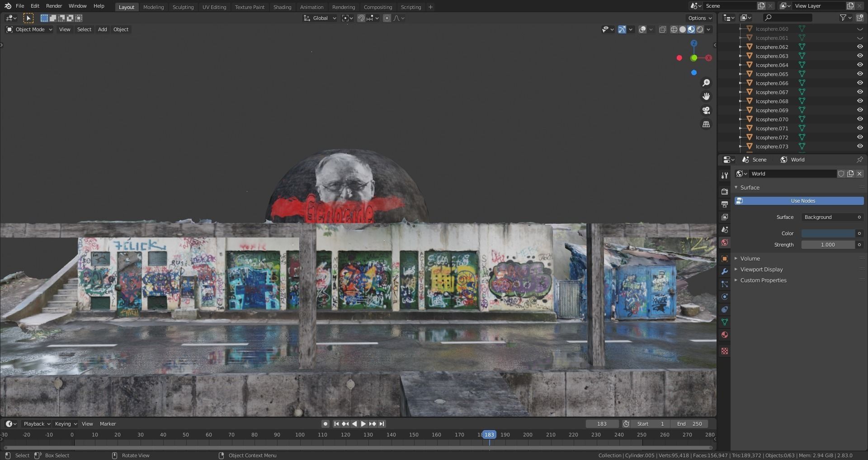Switch to the Shading workspace tab
The width and height of the screenshot is (868, 460).
tap(282, 7)
